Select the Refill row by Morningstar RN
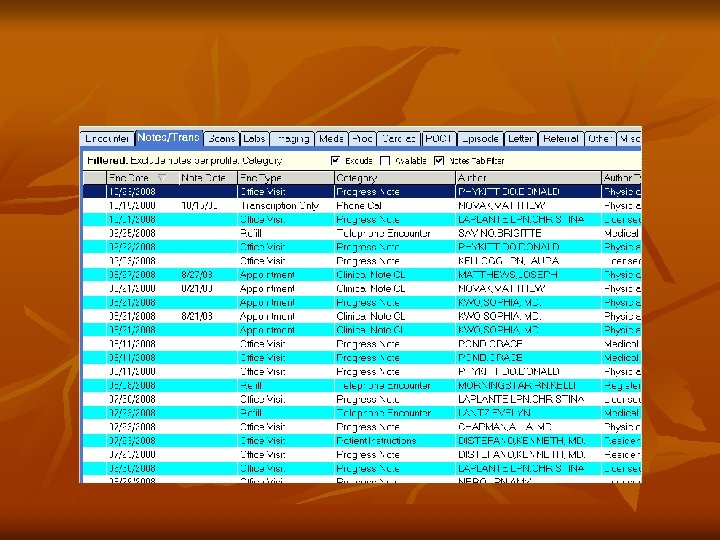 [x=362, y=385]
